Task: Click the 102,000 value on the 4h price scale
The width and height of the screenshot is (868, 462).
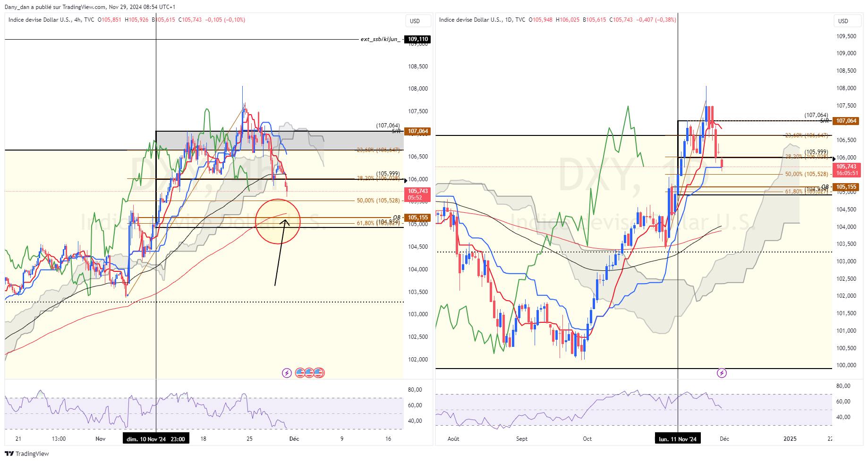Action: pos(418,360)
